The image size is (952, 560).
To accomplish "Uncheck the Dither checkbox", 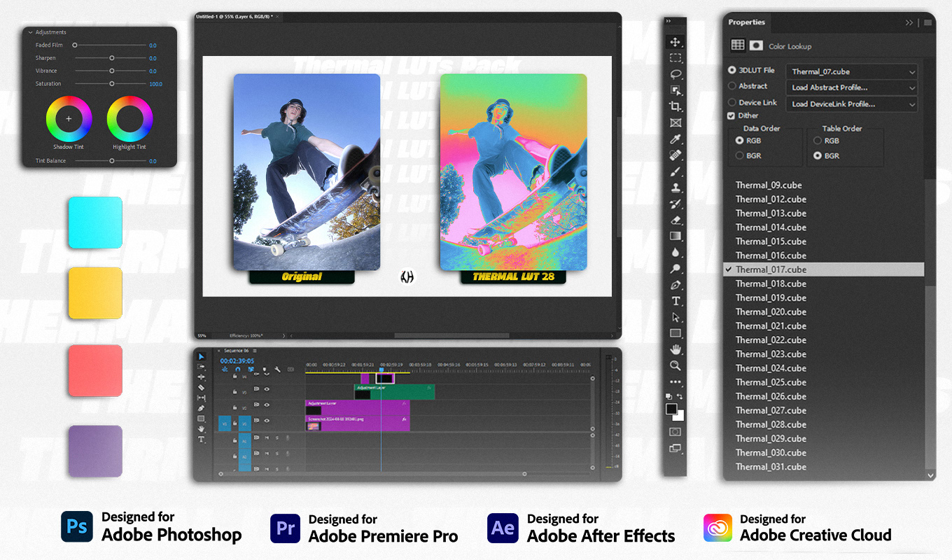I will pos(732,115).
